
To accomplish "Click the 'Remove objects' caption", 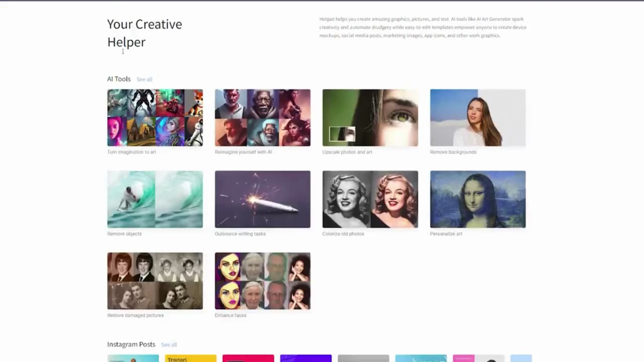I will [x=124, y=234].
